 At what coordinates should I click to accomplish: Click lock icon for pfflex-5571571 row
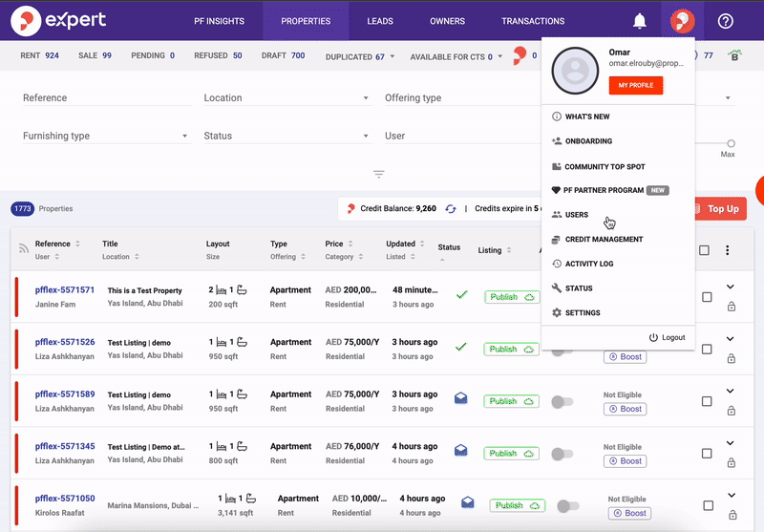[x=731, y=307]
